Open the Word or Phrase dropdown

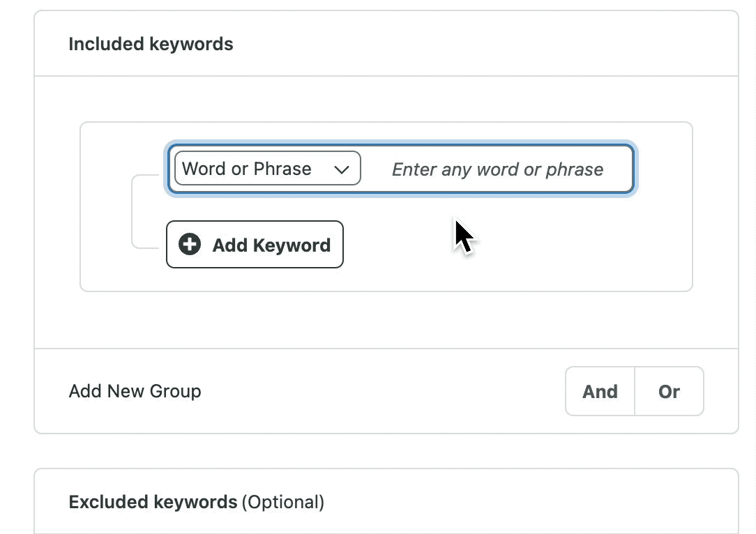(x=267, y=169)
